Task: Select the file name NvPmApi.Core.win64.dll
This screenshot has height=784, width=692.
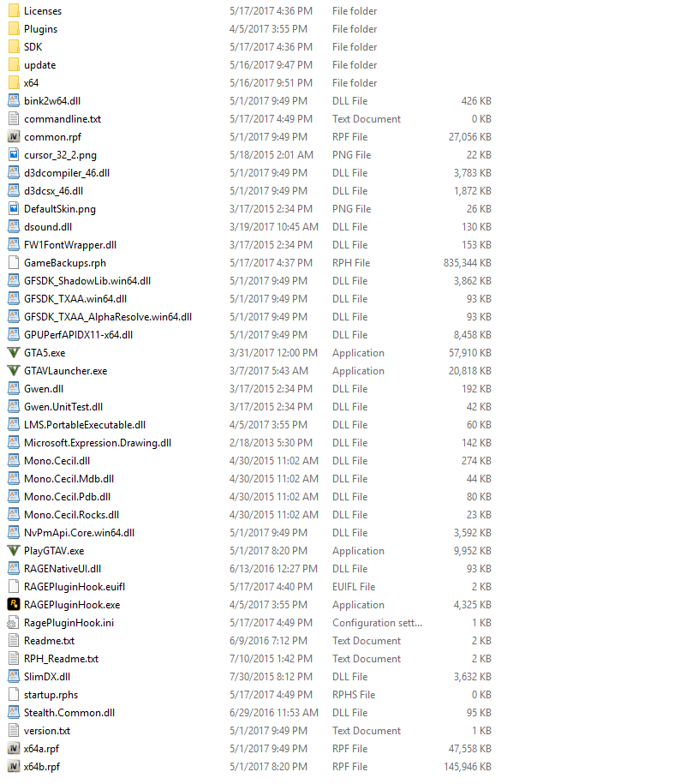Action: coord(80,533)
